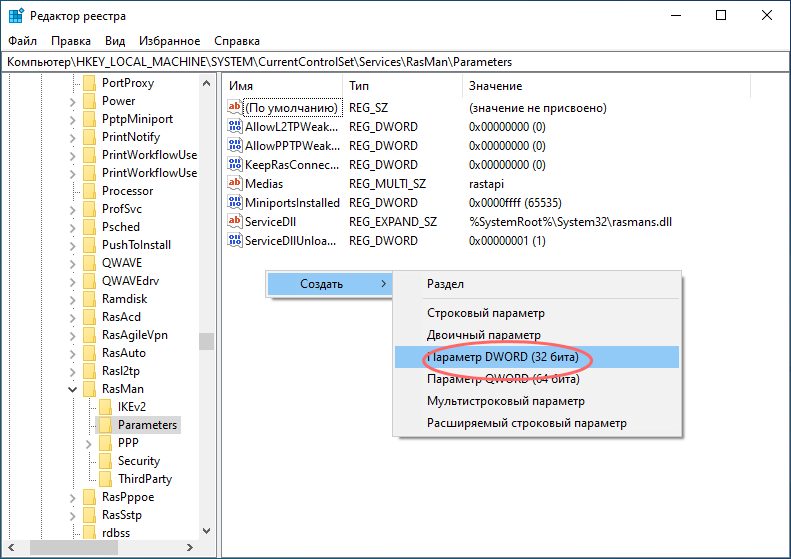The width and height of the screenshot is (791, 559).
Task: Open the Файл menu
Action: pos(23,41)
